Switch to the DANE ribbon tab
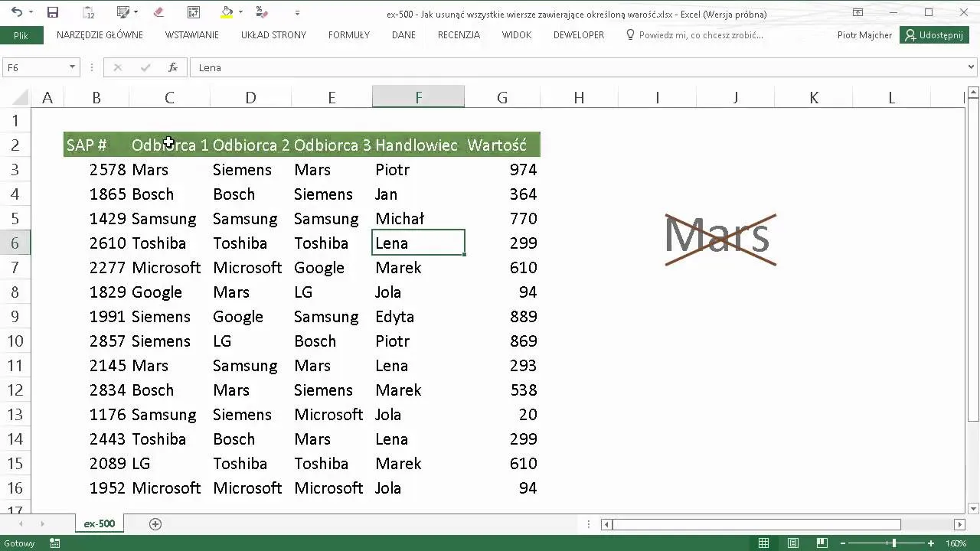 403,35
